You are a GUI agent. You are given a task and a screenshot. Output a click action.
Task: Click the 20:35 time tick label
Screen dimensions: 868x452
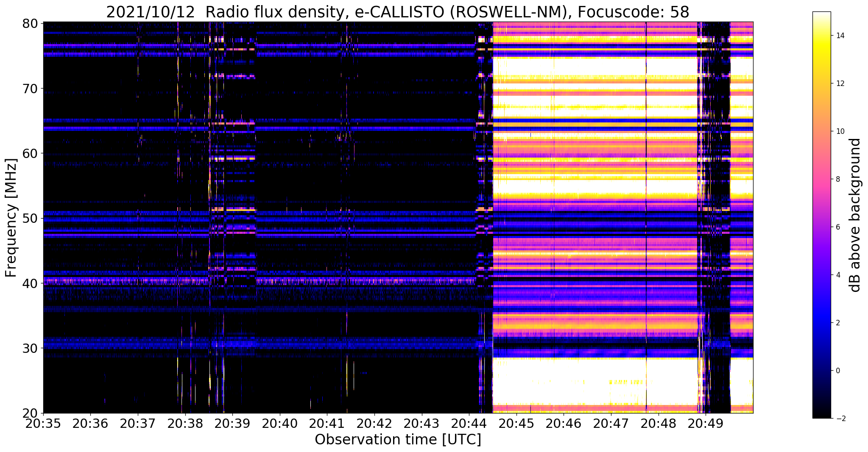(43, 423)
